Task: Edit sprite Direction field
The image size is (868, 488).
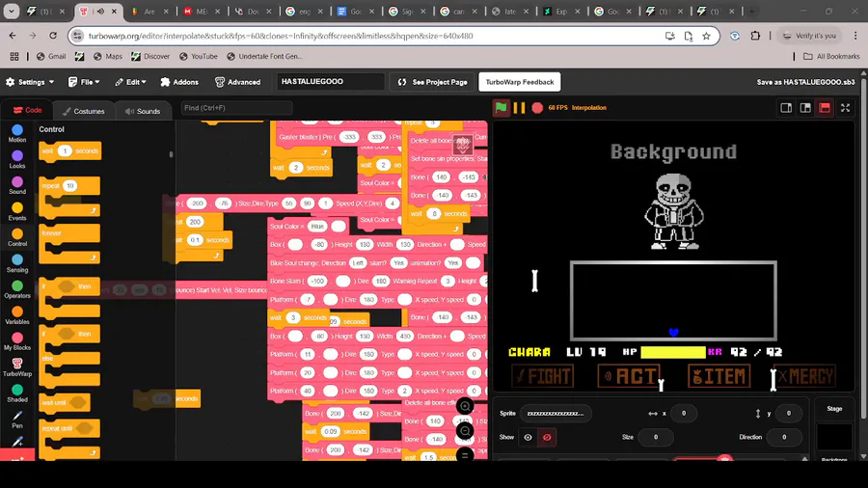Action: tap(784, 437)
